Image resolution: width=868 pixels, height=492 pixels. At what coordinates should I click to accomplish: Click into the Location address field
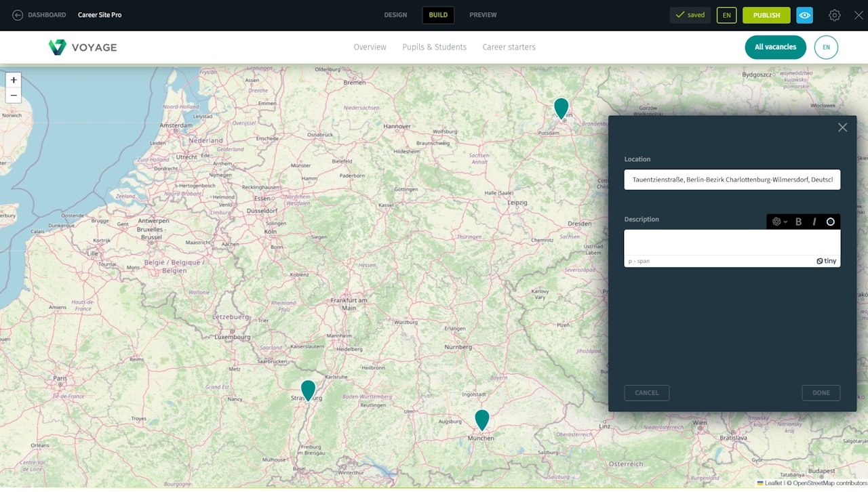click(x=732, y=180)
